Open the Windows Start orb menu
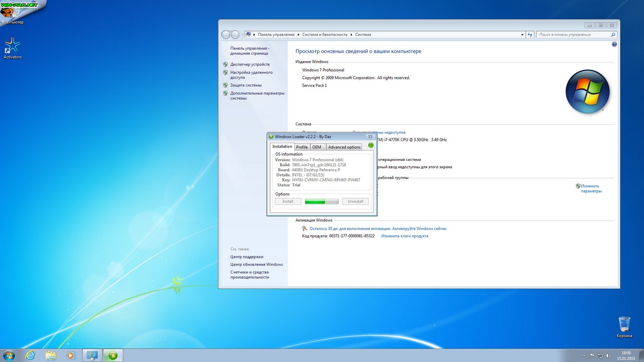The width and height of the screenshot is (644, 362). click(9, 355)
